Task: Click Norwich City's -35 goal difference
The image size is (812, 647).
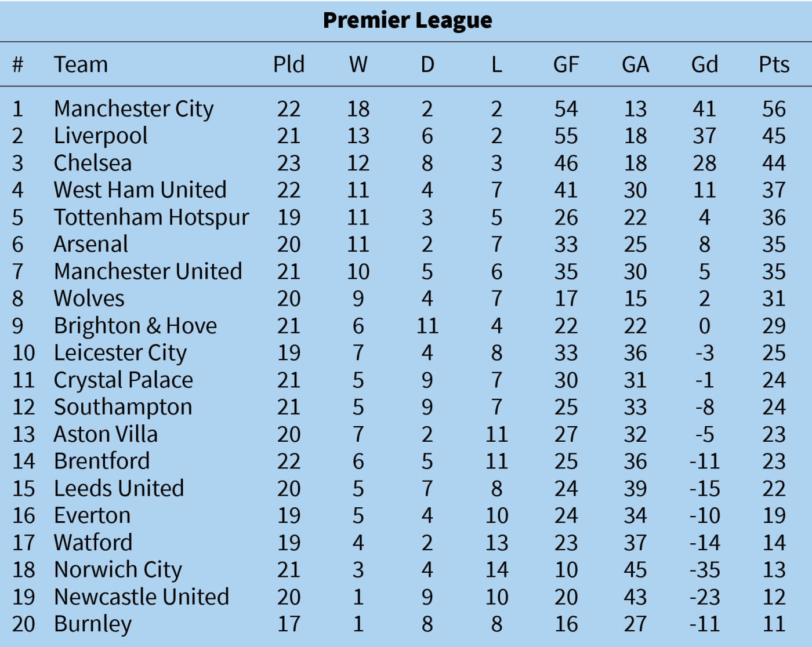Action: (705, 570)
